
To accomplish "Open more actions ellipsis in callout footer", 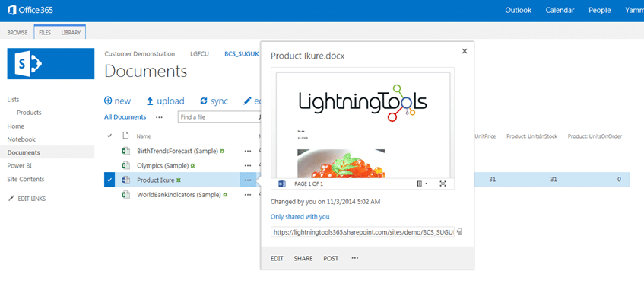I will pyautogui.click(x=355, y=258).
